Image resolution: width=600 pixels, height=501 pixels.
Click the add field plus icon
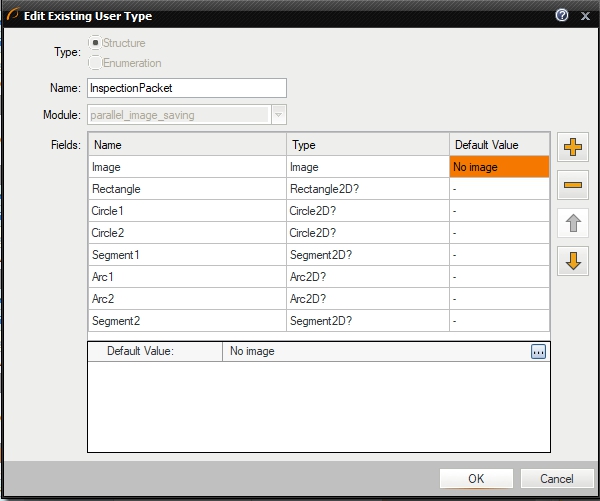574,148
